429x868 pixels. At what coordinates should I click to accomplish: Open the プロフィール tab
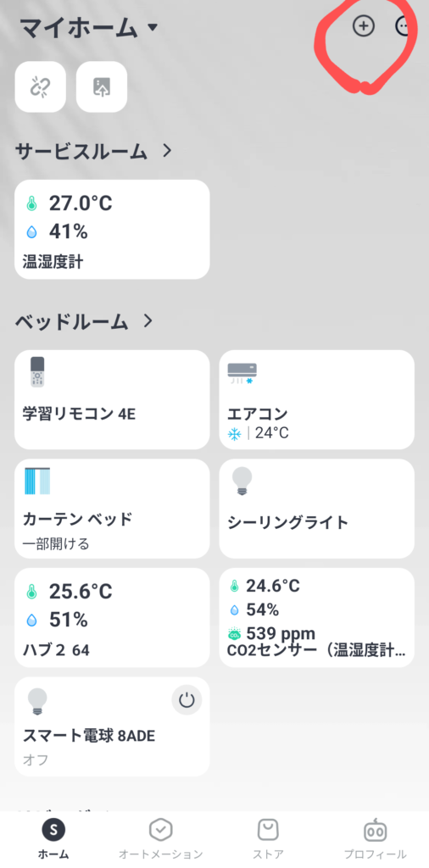(375, 839)
